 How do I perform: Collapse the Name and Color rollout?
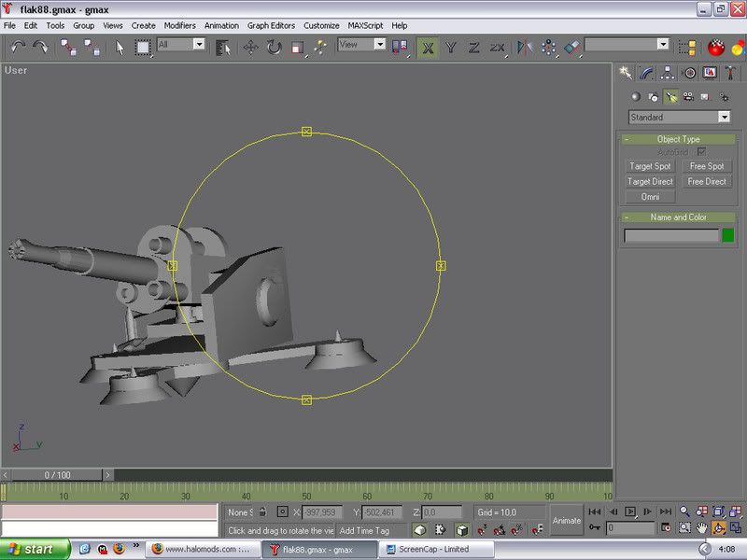click(x=679, y=217)
